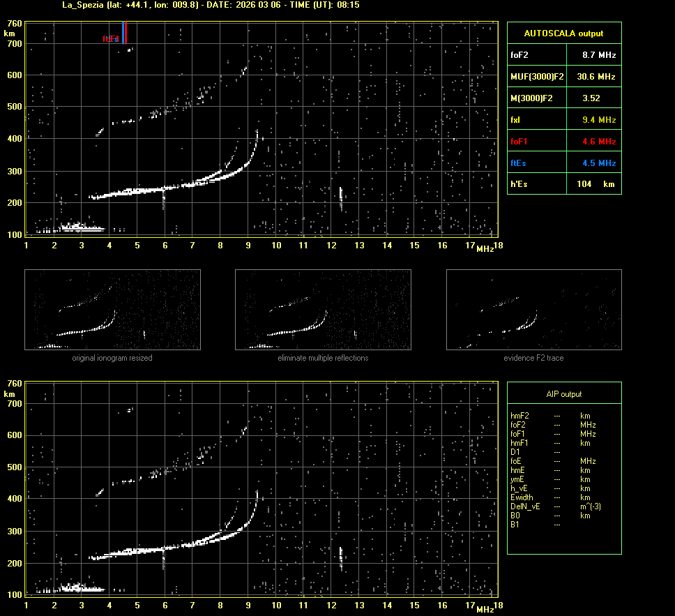Select the eliminate multiple reflections thumbnail
675x616 pixels.
[x=323, y=309]
